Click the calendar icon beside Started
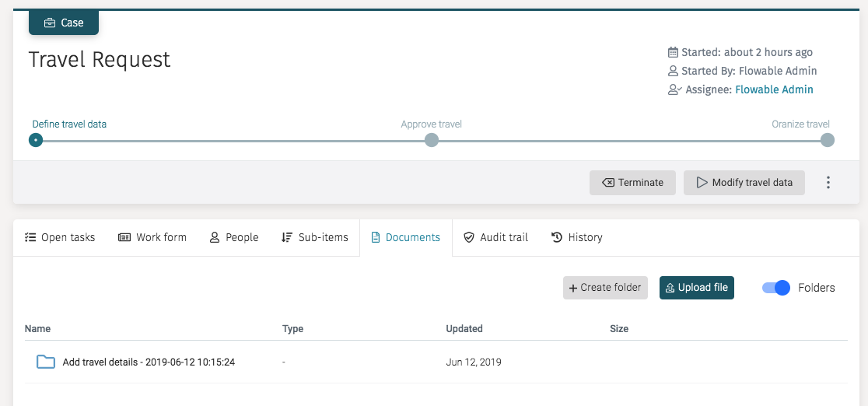This screenshot has height=406, width=868. (x=673, y=52)
